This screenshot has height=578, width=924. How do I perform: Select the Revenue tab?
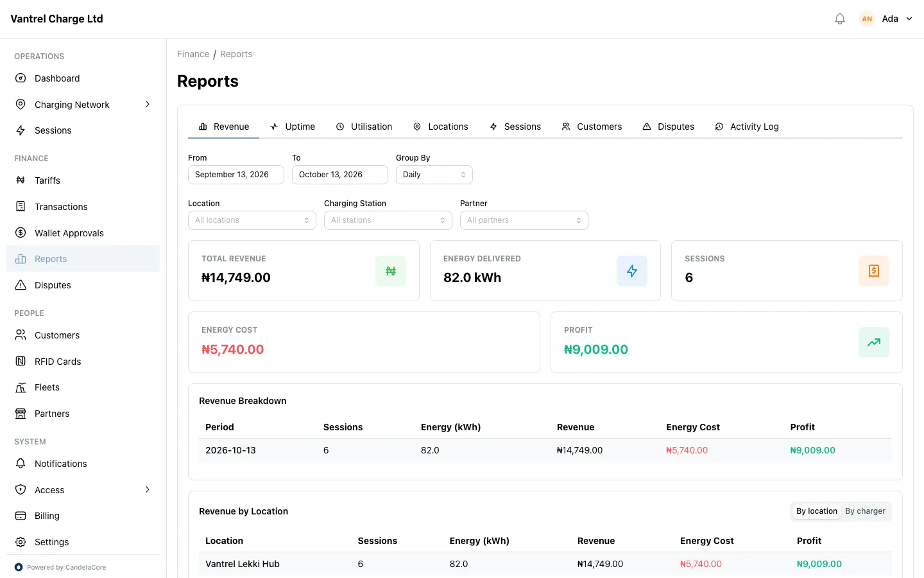tap(223, 127)
